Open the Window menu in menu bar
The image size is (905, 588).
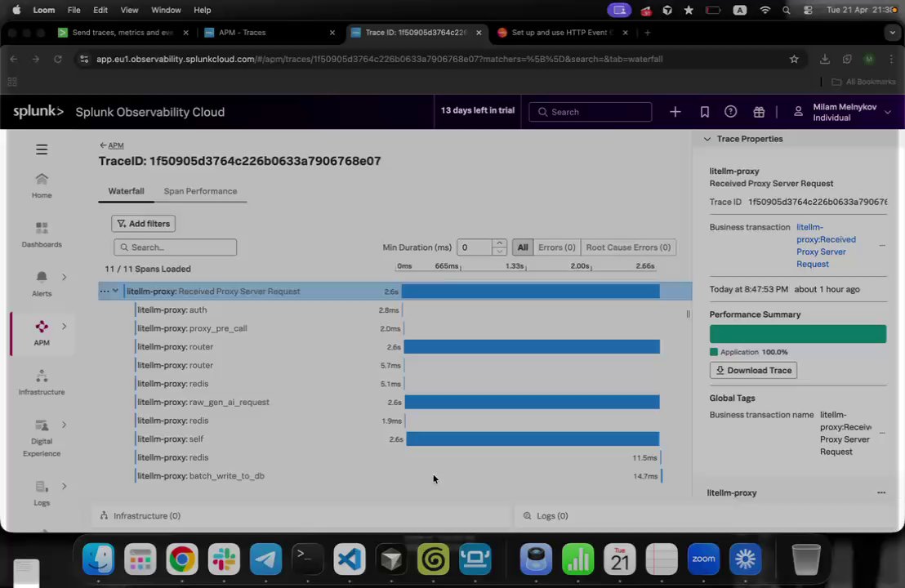[166, 10]
